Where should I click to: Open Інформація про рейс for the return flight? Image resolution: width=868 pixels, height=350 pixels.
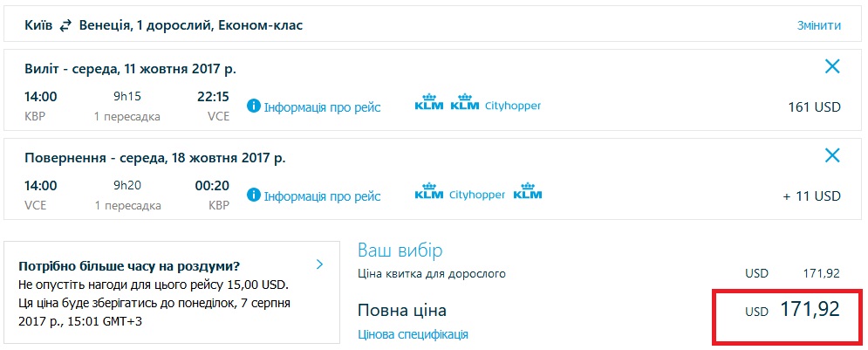(322, 196)
